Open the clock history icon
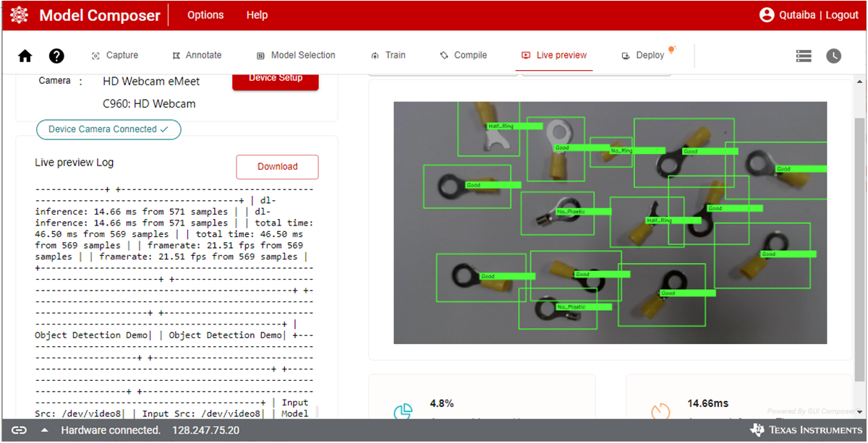The image size is (868, 443). [834, 56]
